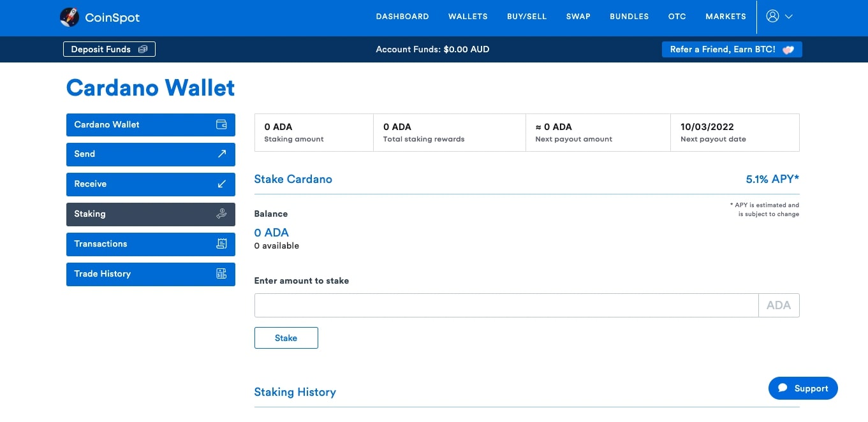
Task: View Transactions from the sidebar
Action: coord(151,244)
